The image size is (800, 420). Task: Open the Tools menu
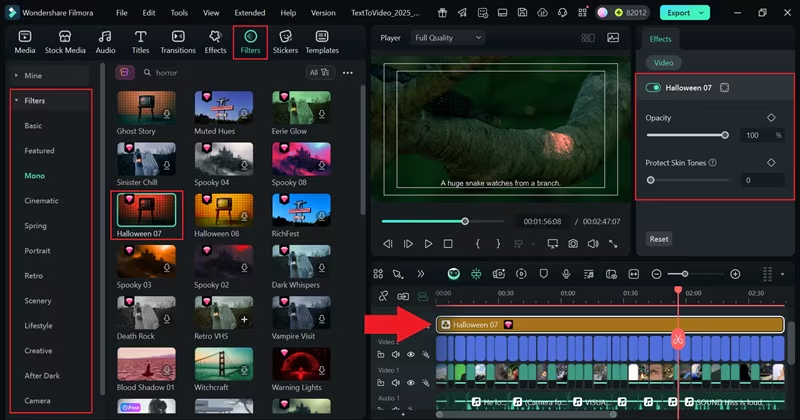tap(179, 13)
